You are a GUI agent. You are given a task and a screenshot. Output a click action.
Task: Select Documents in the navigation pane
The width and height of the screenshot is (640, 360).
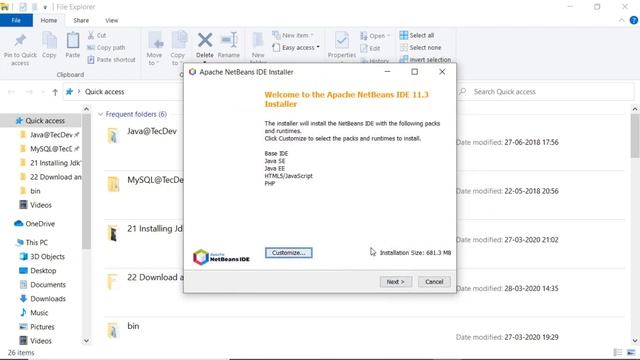pyautogui.click(x=42, y=284)
